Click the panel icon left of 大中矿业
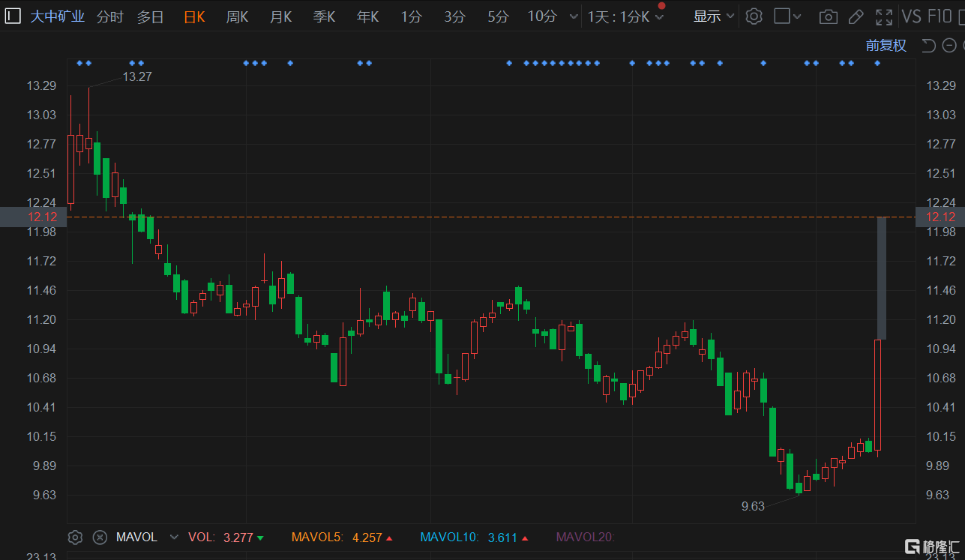Screen dimensions: 965x560 [x=13, y=16]
